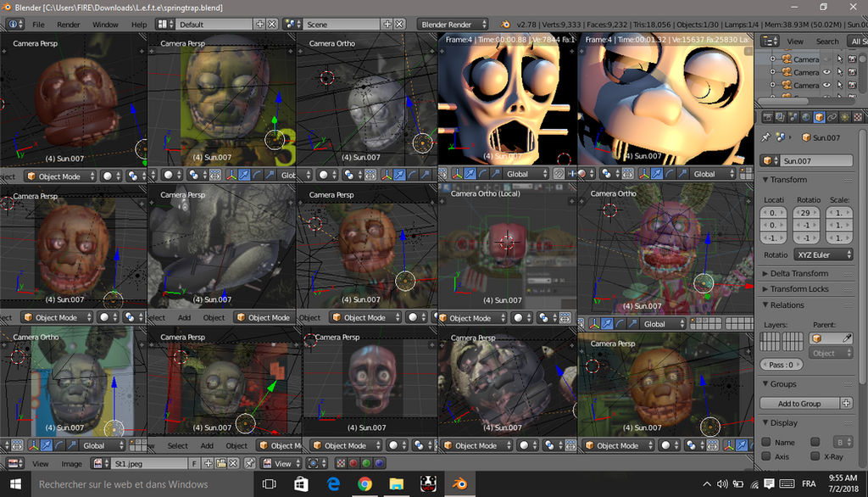Screen dimensions: 868x497
Task: Toggle the Name display checkbox
Action: pos(766,442)
